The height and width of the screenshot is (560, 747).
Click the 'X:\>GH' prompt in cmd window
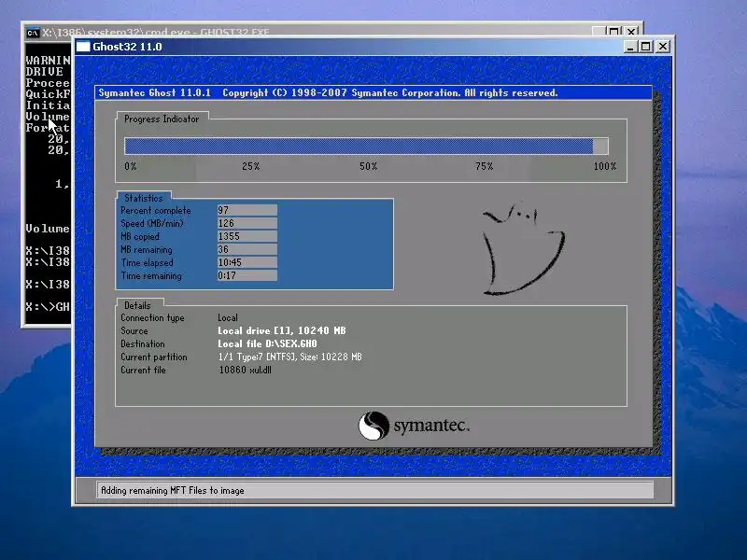point(48,307)
